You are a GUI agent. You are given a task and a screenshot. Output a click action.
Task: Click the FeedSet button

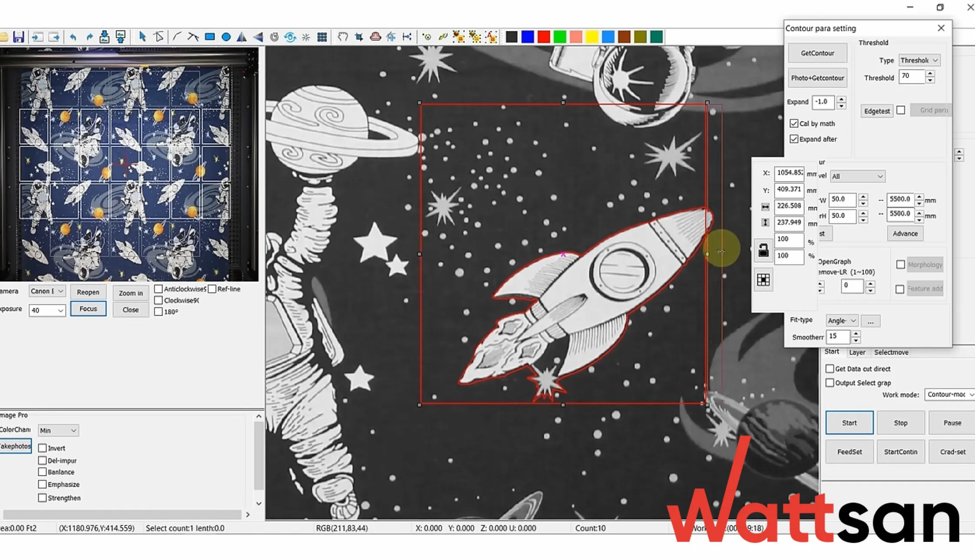pyautogui.click(x=849, y=452)
